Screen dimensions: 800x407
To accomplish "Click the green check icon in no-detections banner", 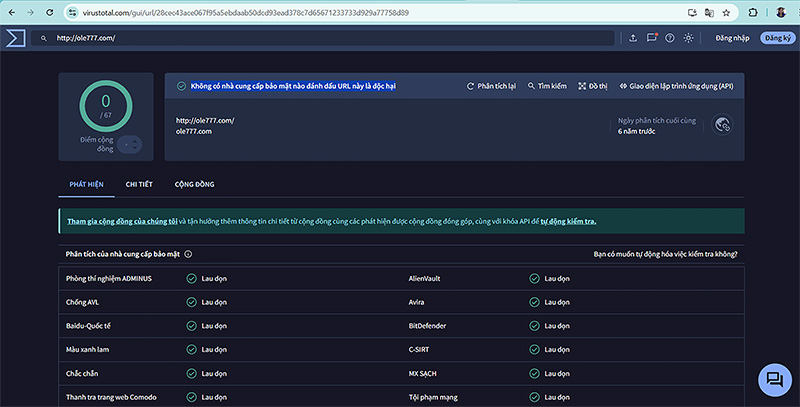I will (x=181, y=86).
